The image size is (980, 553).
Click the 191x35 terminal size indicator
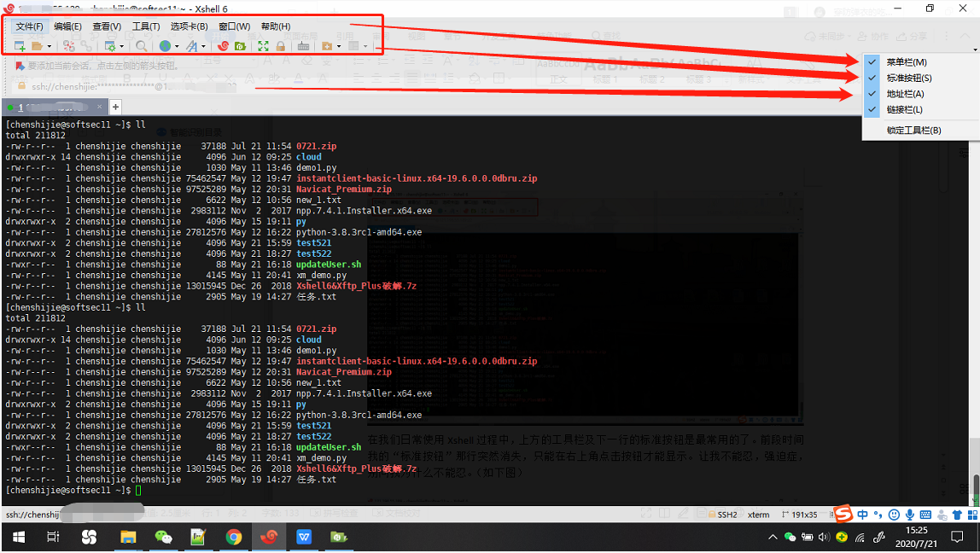pyautogui.click(x=799, y=515)
